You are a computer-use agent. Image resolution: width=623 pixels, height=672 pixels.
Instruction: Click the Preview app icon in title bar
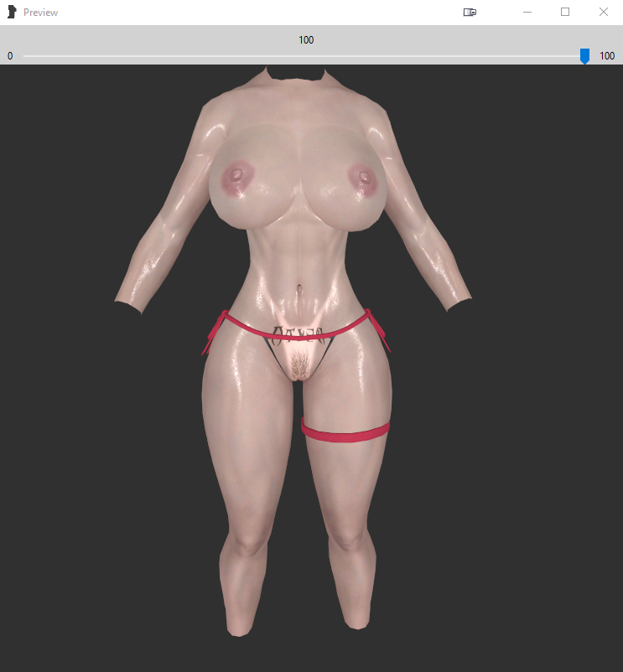12,12
